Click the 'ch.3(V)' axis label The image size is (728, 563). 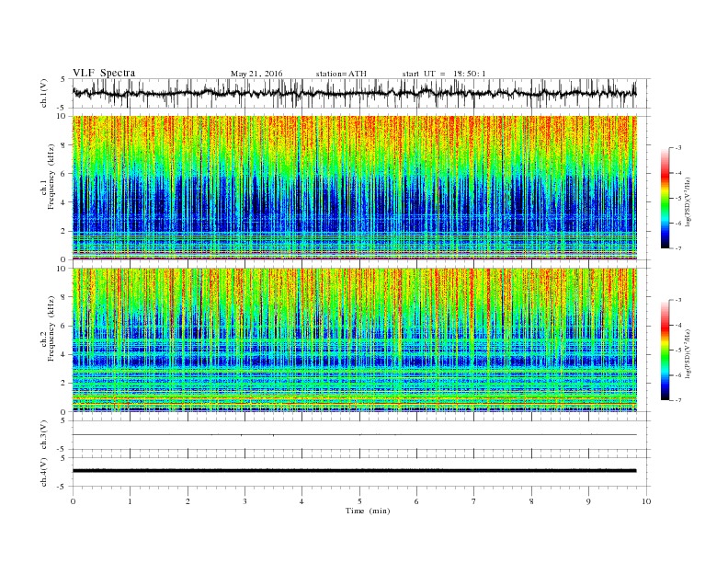pyautogui.click(x=44, y=435)
